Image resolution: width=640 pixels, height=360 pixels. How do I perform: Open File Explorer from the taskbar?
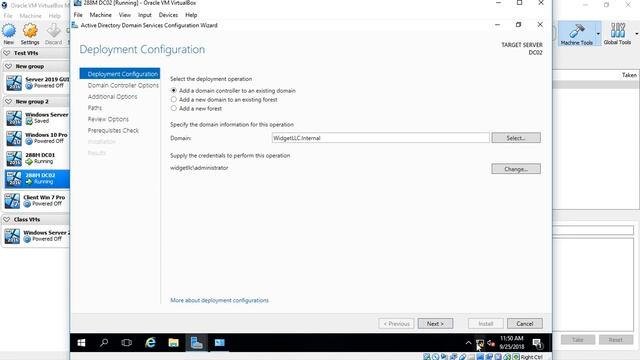[173, 343]
